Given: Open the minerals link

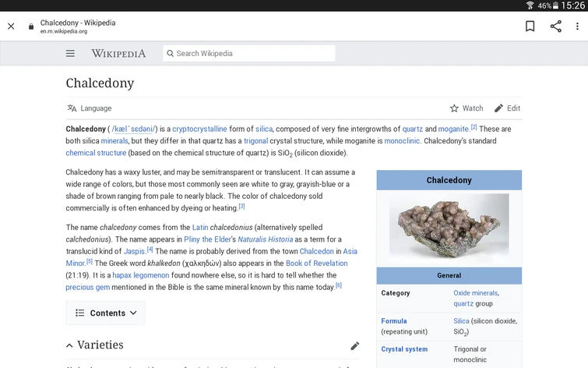Looking at the screenshot, I should (x=114, y=141).
